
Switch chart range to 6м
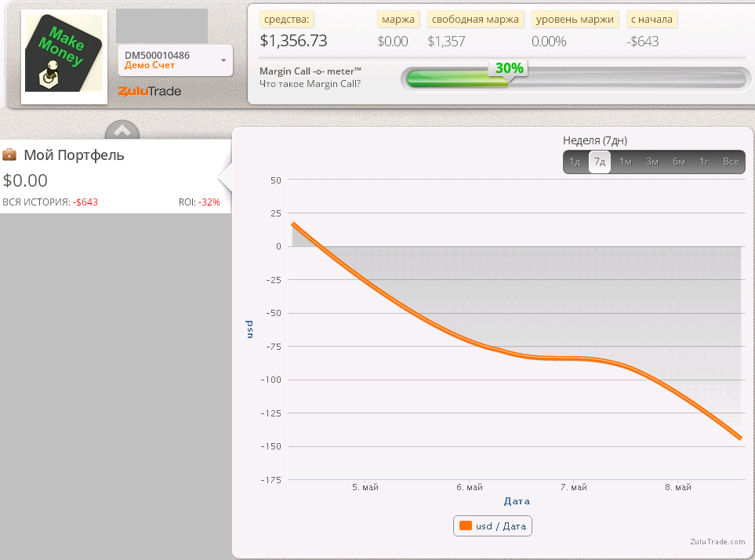[x=679, y=162]
